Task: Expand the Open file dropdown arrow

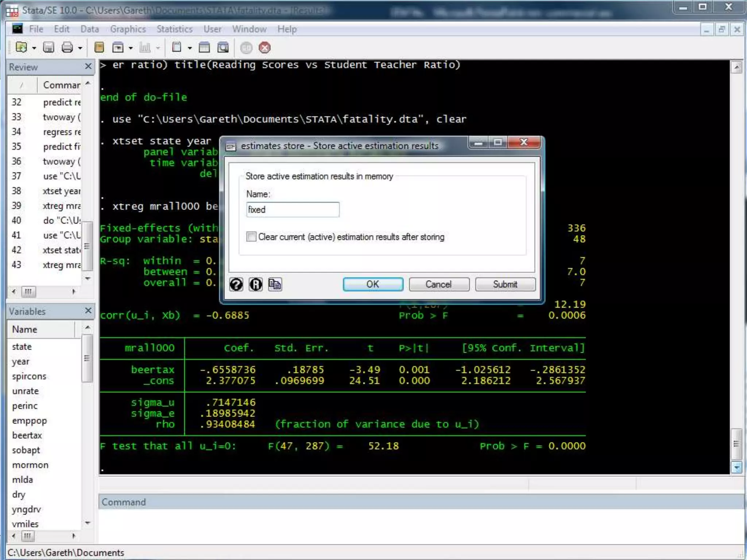Action: pyautogui.click(x=34, y=48)
